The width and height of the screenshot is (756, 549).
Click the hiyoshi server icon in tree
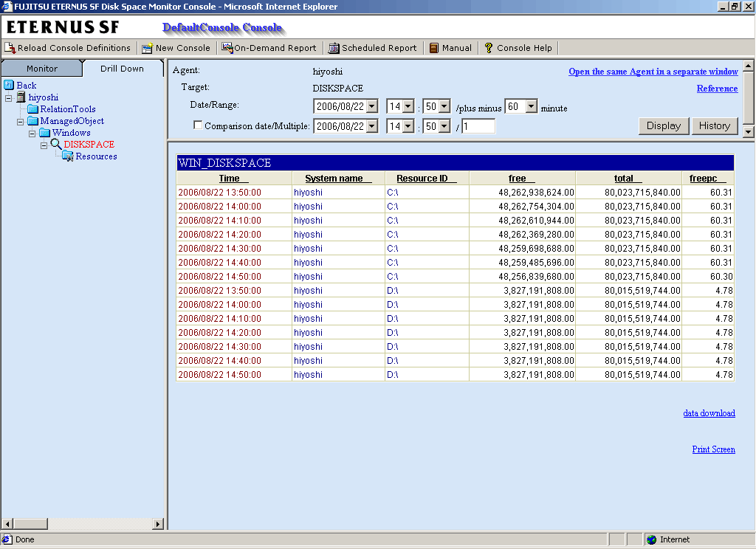21,97
